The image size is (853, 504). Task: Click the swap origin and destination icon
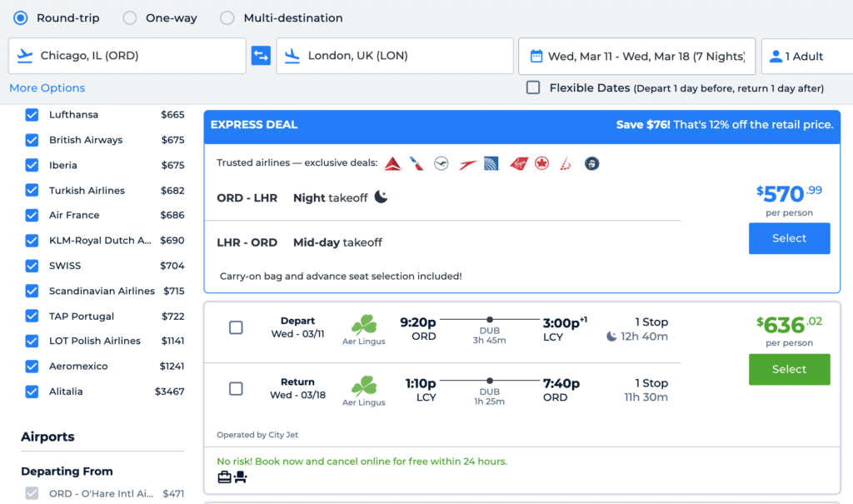[x=261, y=56]
